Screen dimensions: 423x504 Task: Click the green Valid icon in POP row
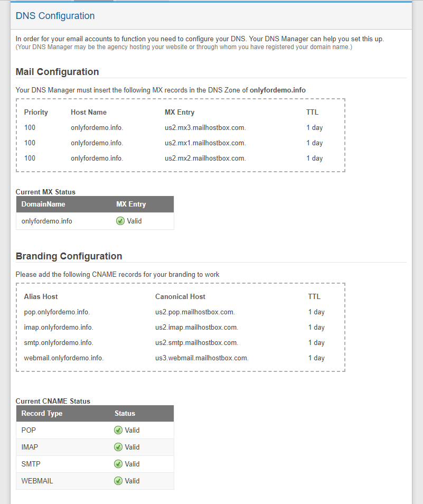[118, 431]
